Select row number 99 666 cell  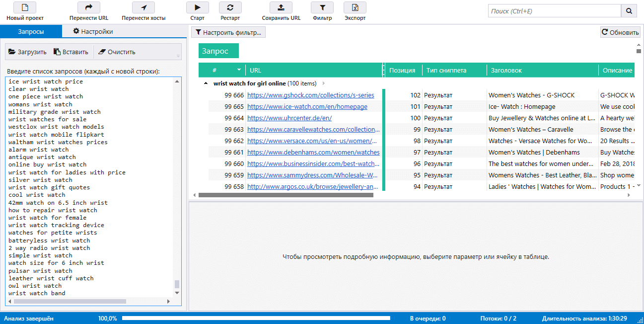[227, 95]
